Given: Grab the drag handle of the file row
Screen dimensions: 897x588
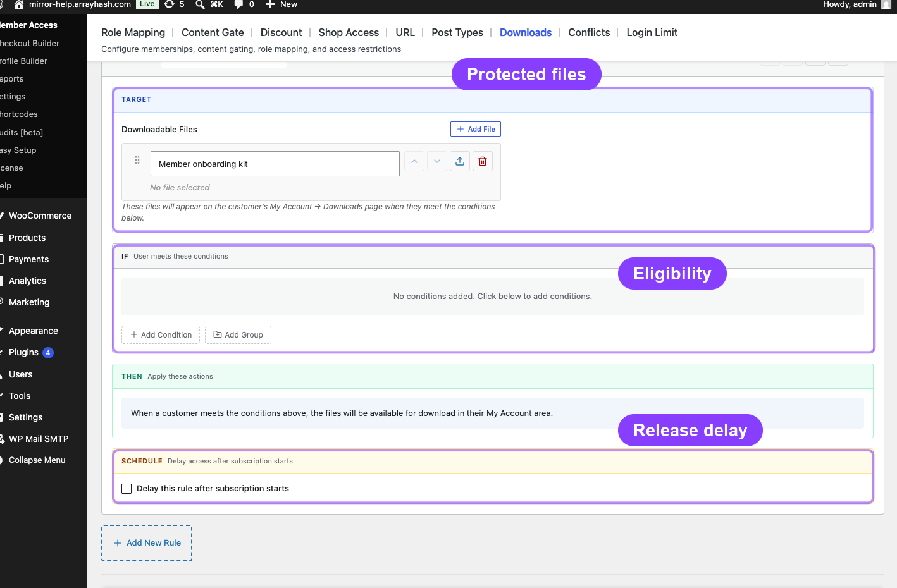Looking at the screenshot, I should pos(137,160).
